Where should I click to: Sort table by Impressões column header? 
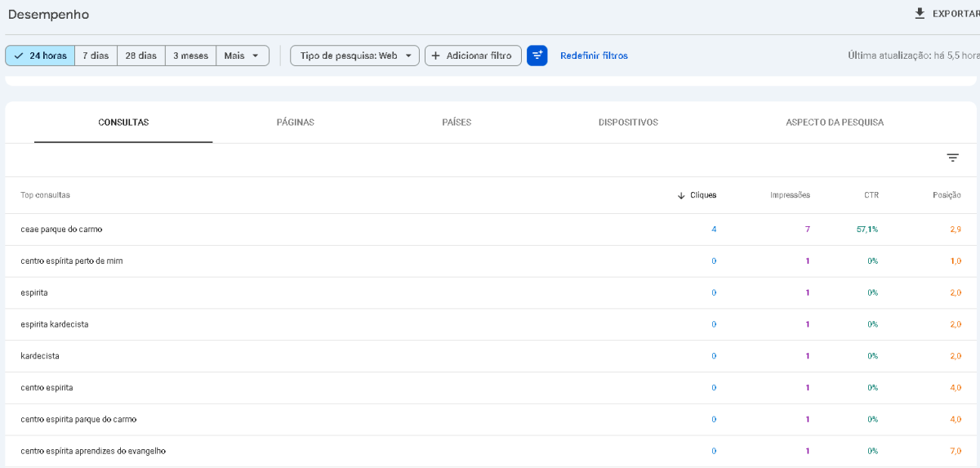790,195
